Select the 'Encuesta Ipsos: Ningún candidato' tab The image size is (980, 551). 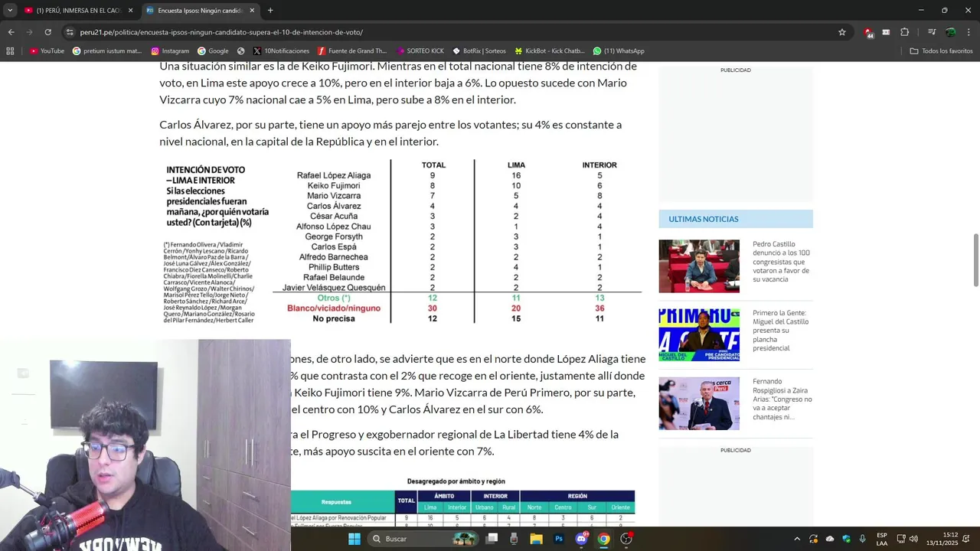pyautogui.click(x=201, y=11)
